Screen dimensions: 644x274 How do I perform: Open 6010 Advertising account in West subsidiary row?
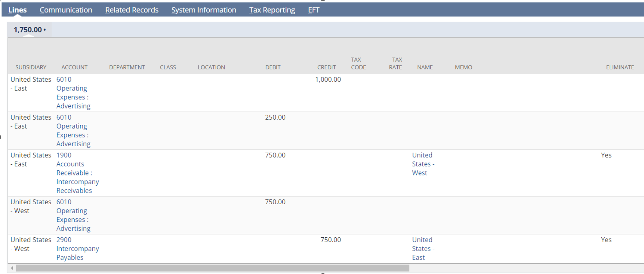tap(73, 215)
